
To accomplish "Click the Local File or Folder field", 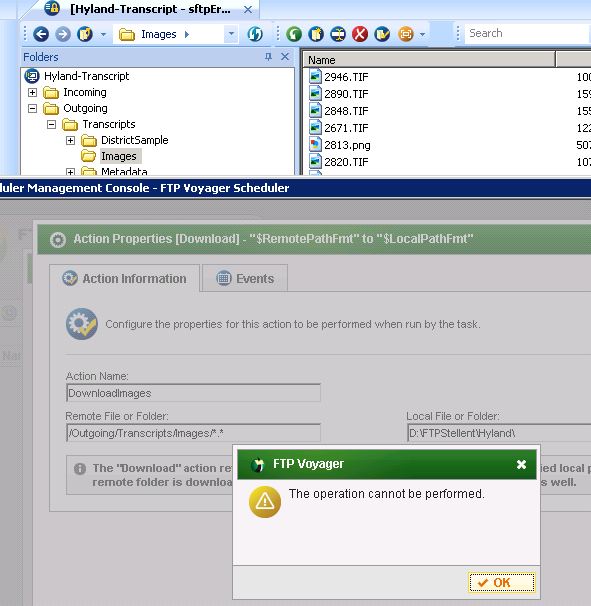I will pyautogui.click(x=499, y=433).
